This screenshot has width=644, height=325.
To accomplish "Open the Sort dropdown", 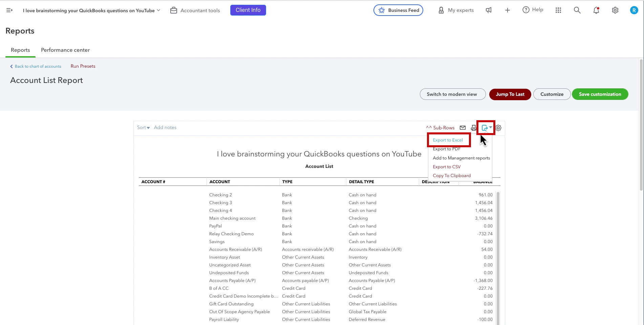I will [x=143, y=127].
